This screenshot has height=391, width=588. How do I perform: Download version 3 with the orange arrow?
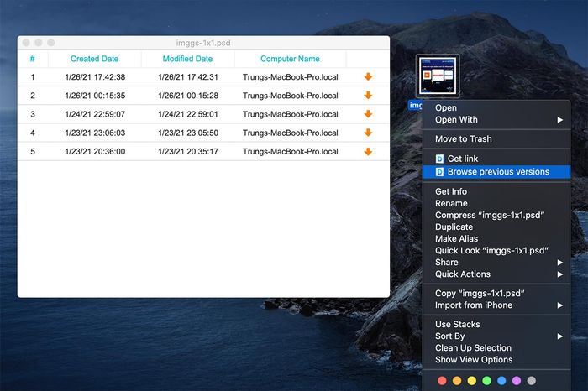pos(368,114)
